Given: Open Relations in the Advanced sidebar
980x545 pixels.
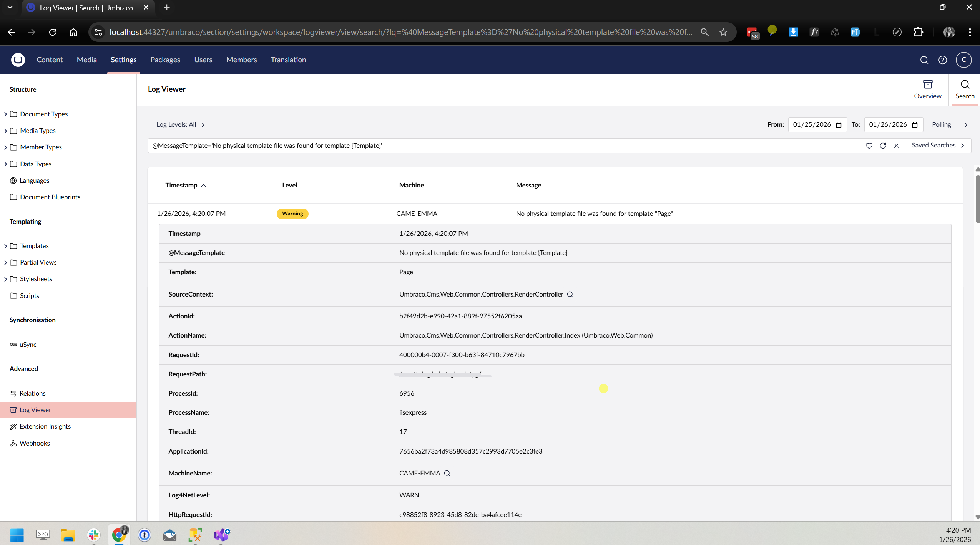Looking at the screenshot, I should pos(33,393).
